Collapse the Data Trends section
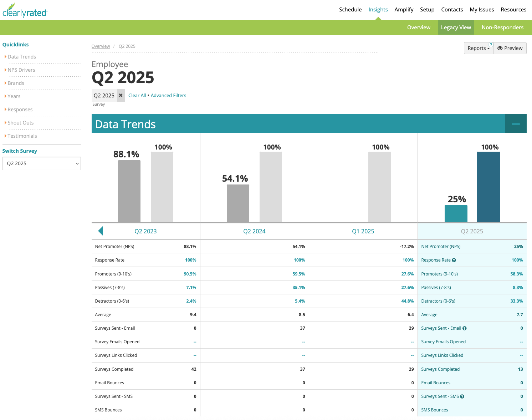532x420 pixels. [516, 124]
